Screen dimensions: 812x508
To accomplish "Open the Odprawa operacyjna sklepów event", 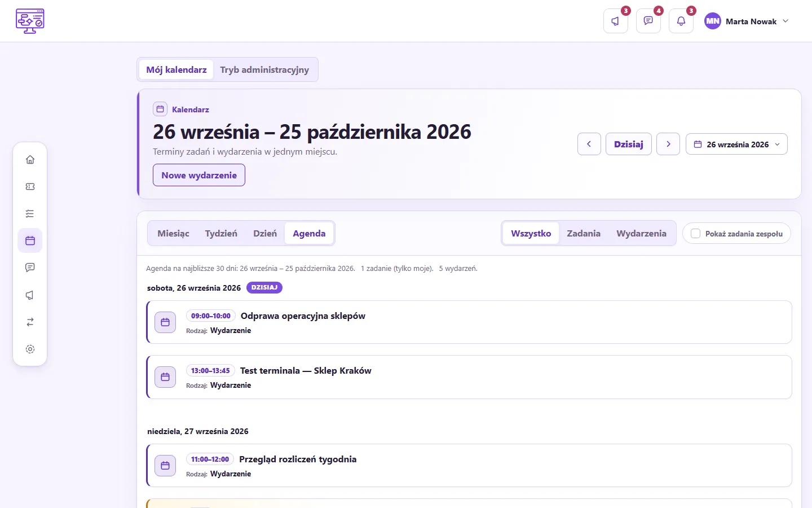I will point(469,322).
